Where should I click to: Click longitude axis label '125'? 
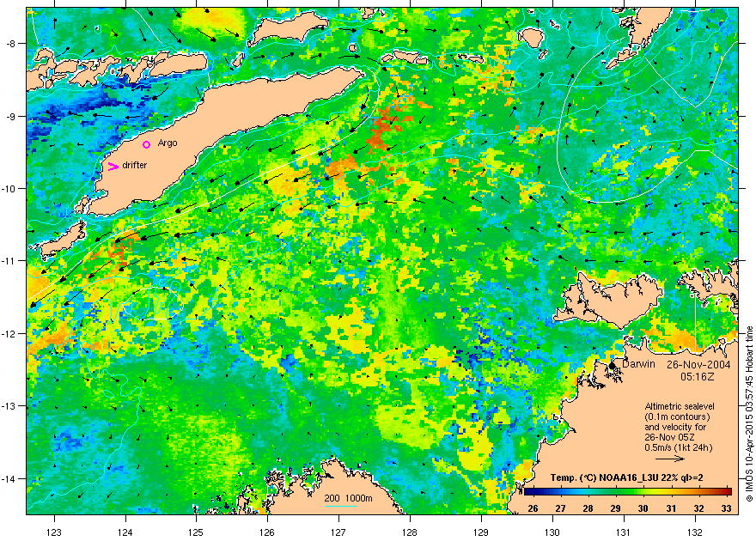point(196,532)
